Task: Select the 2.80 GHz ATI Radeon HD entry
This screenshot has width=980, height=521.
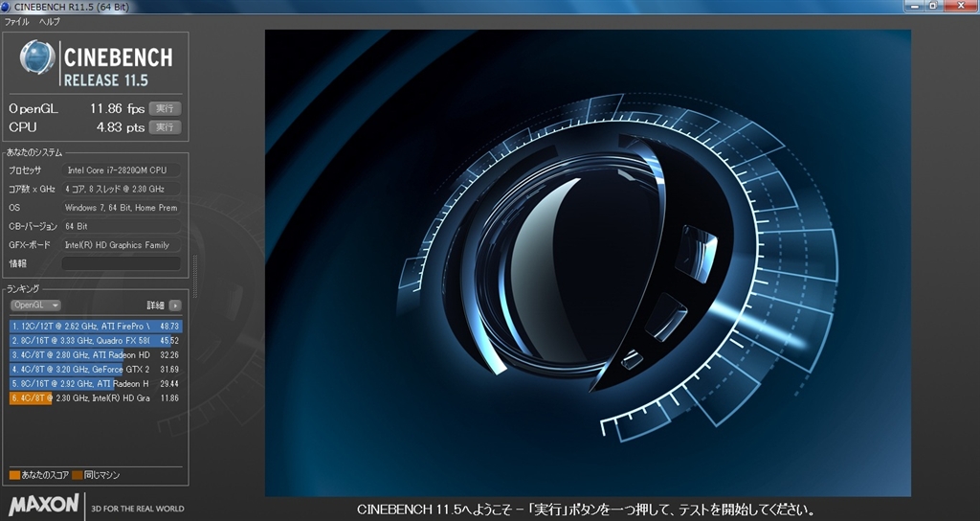Action: [96, 355]
